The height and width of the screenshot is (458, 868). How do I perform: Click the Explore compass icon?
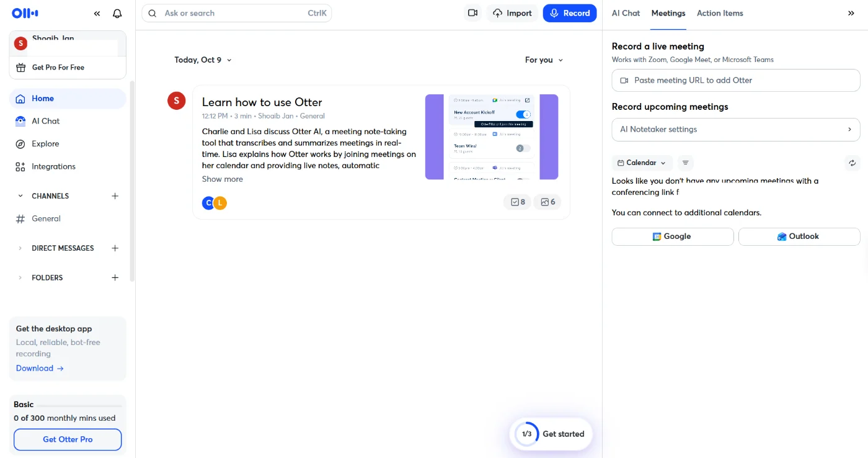click(x=20, y=144)
